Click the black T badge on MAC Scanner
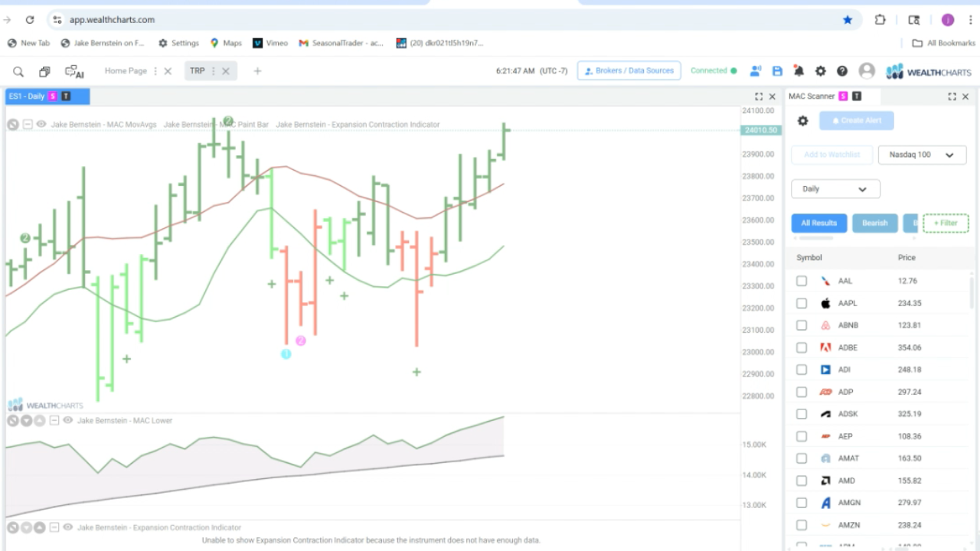The width and height of the screenshot is (980, 551). [857, 96]
